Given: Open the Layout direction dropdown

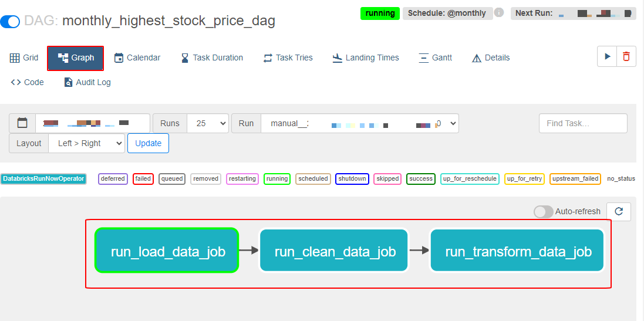Looking at the screenshot, I should pos(86,143).
